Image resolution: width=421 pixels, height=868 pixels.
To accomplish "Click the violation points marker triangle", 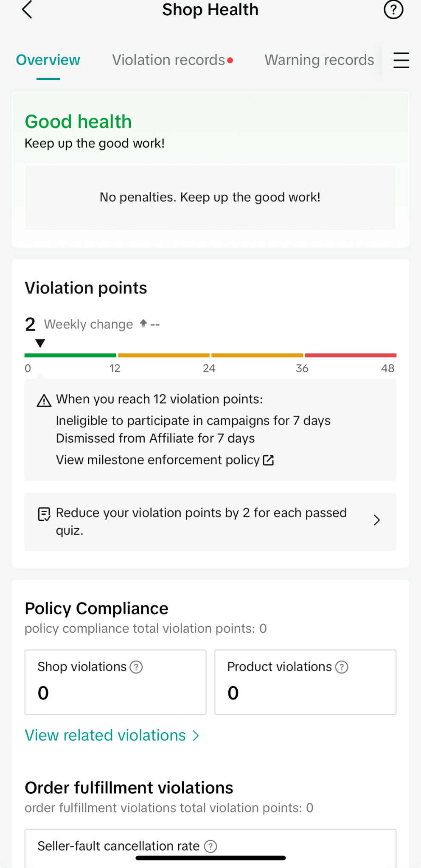I will tap(40, 343).
